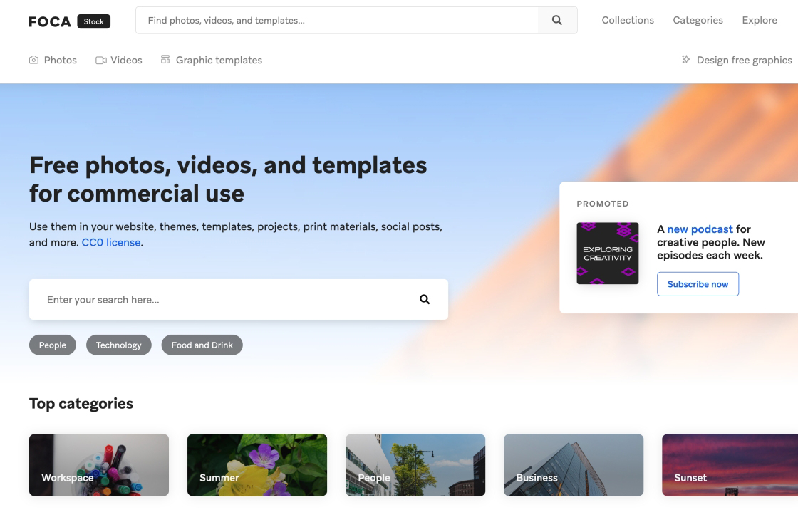Open the Summer category card
The image size is (798, 532).
pos(257,465)
